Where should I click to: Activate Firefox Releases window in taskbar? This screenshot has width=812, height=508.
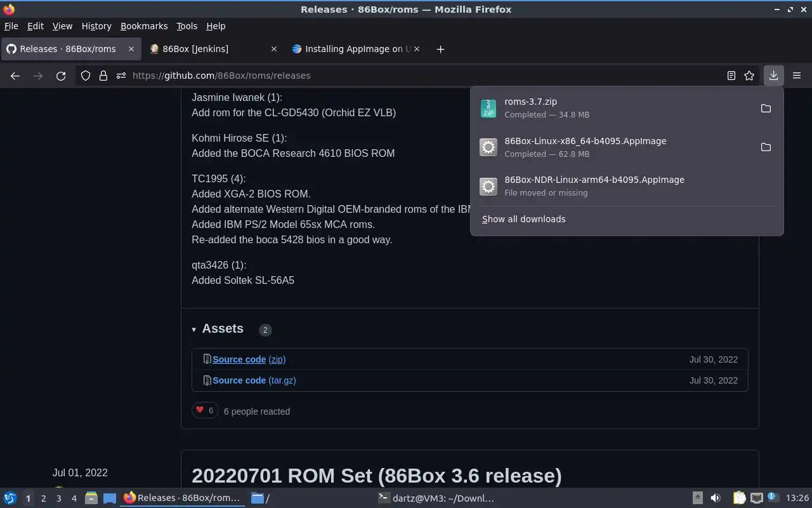pyautogui.click(x=183, y=498)
